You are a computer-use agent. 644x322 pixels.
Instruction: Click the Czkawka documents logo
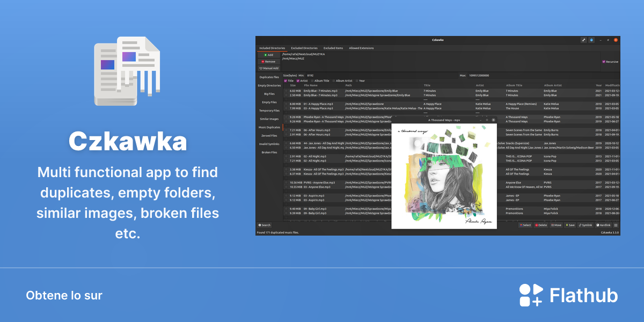pos(127,72)
